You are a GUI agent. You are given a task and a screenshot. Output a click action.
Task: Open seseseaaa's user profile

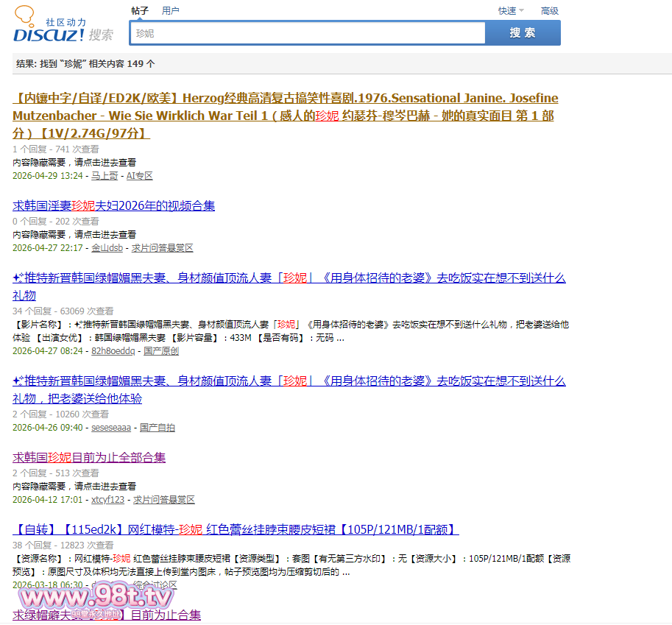pos(111,428)
